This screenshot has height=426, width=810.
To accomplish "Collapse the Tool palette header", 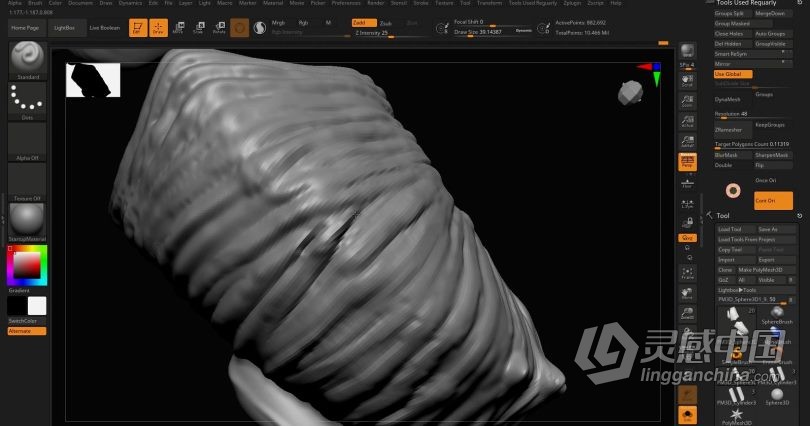I will pos(723,216).
